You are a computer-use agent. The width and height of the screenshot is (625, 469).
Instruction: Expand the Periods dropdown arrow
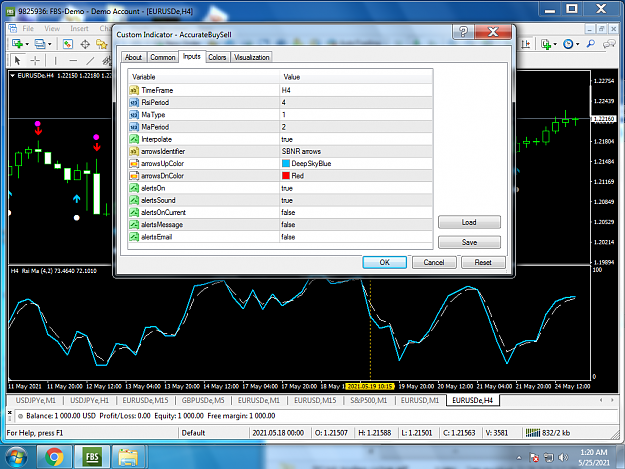tap(577, 44)
